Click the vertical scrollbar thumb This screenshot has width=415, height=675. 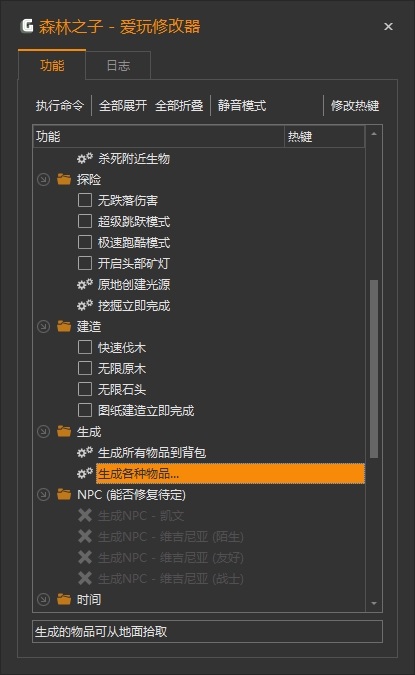click(x=374, y=369)
